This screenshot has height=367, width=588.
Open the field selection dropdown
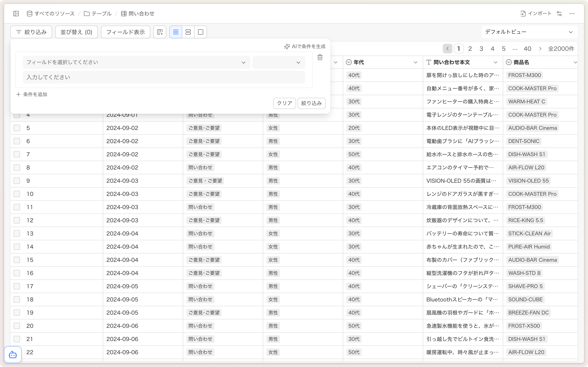tap(136, 62)
